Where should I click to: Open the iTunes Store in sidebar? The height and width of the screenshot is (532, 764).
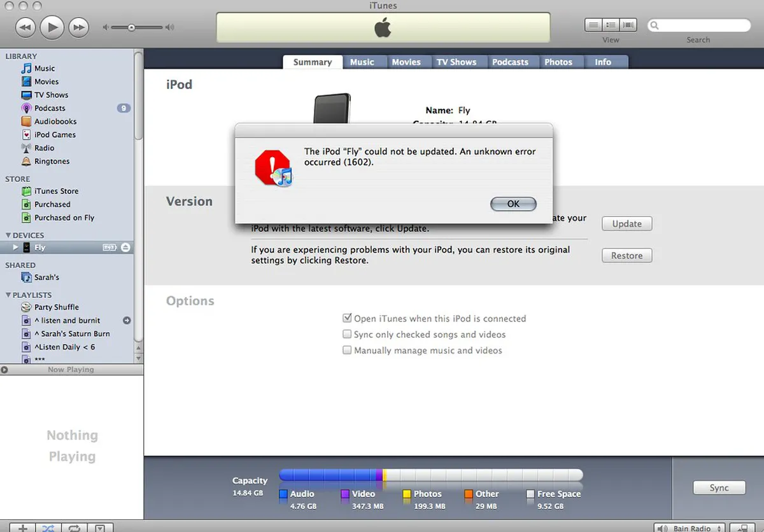55,191
